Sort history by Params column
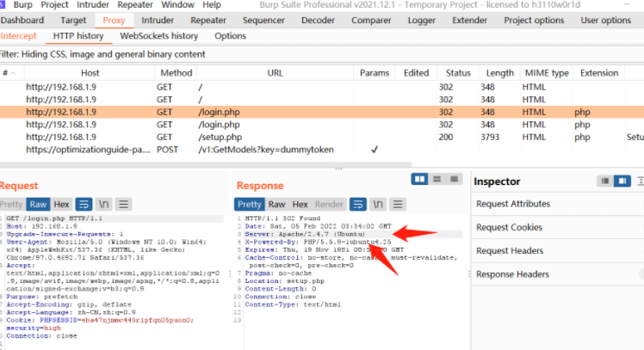The height and width of the screenshot is (350, 644). pos(375,73)
